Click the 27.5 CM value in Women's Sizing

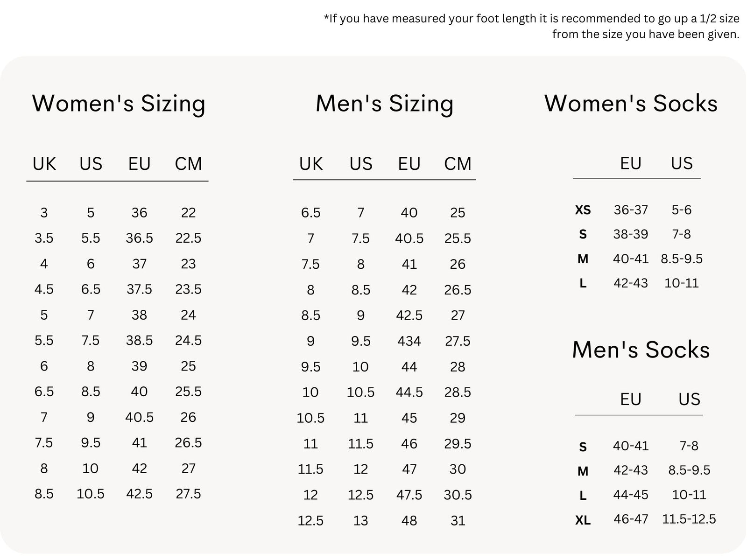188,494
